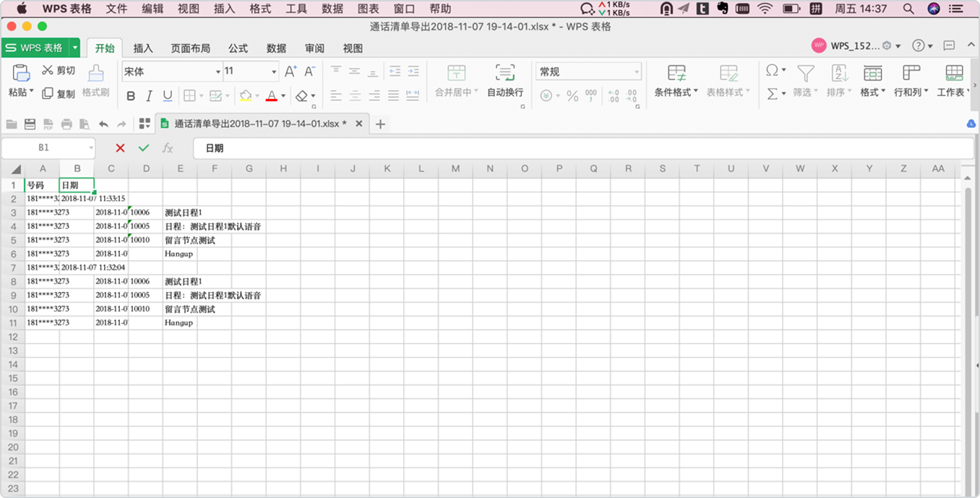Click the undo arrow in quick toolbar

click(x=103, y=124)
